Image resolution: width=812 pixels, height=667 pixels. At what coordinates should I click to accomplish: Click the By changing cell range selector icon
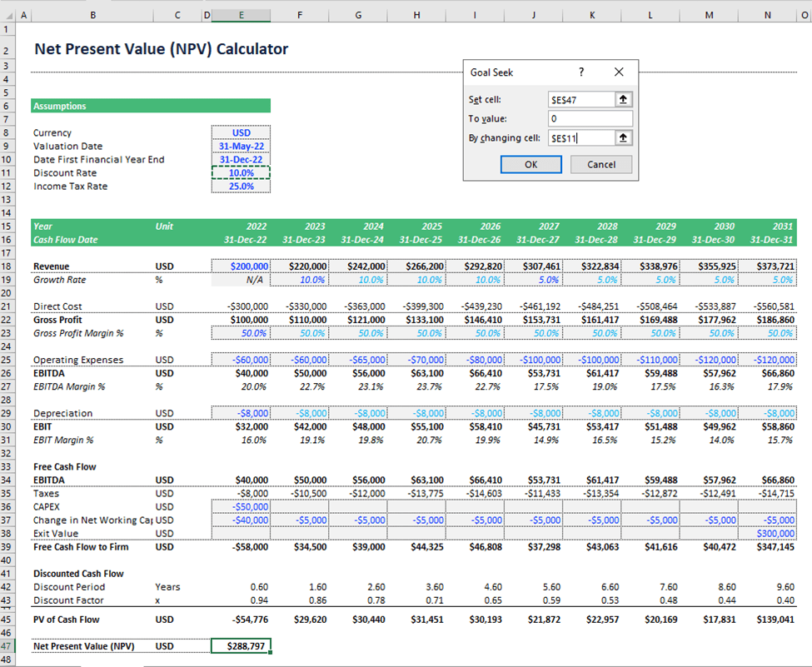click(x=623, y=137)
